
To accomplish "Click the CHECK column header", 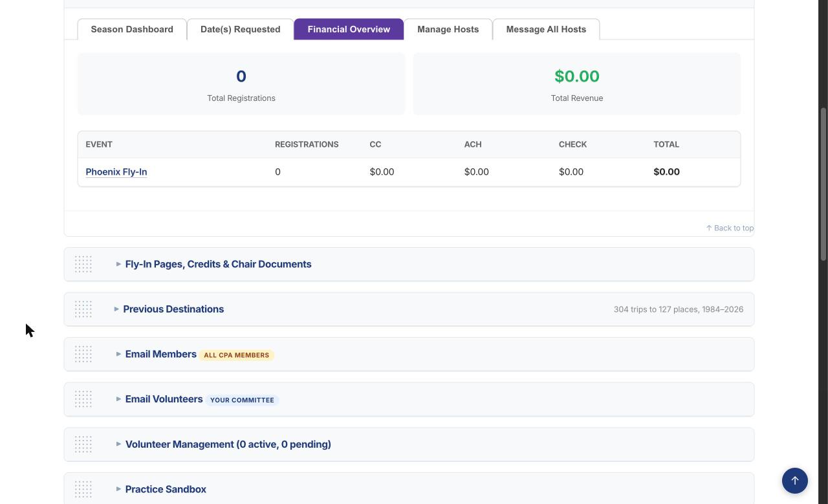I will coord(572,144).
